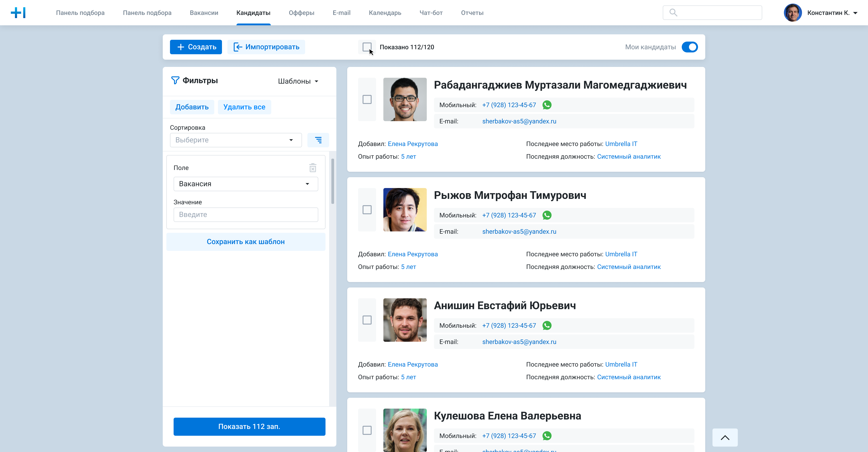Open the Поле Вакансия dropdown
Screen dimensions: 868x452
click(246, 184)
